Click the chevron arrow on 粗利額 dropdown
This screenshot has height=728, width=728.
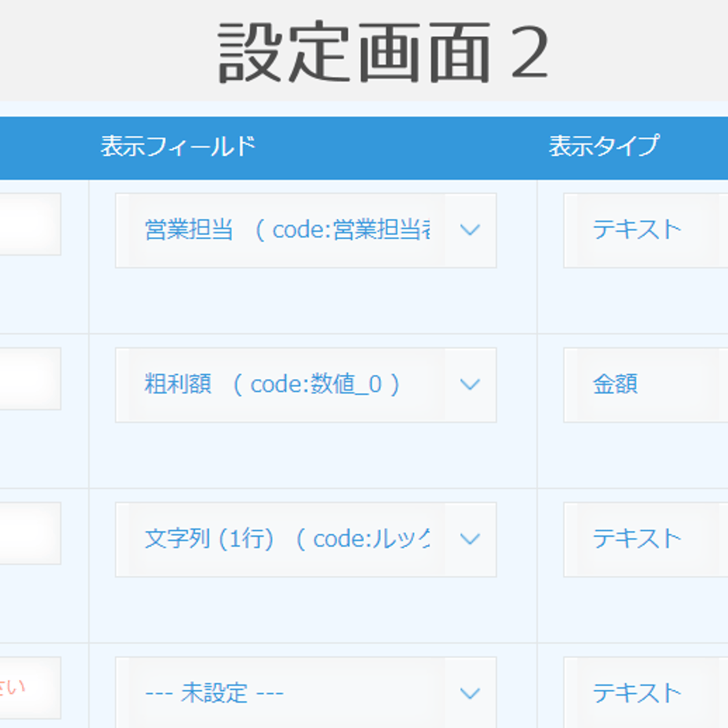point(470,385)
